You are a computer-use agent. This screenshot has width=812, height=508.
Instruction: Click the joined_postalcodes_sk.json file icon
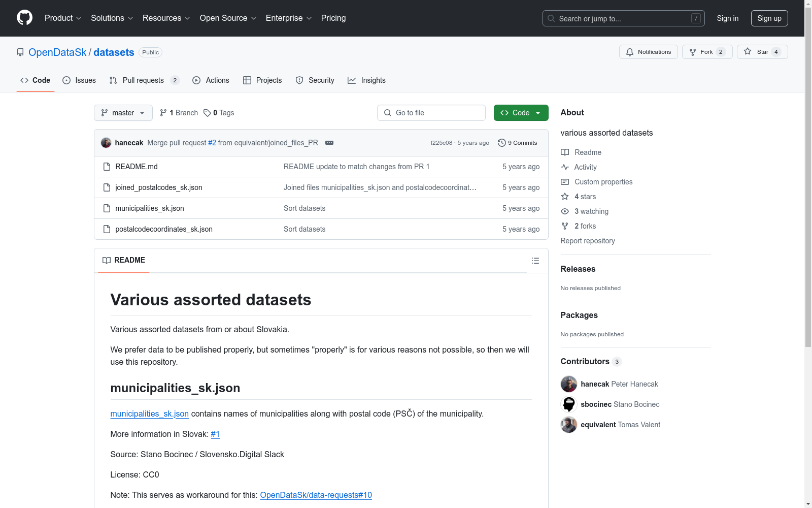click(x=107, y=187)
